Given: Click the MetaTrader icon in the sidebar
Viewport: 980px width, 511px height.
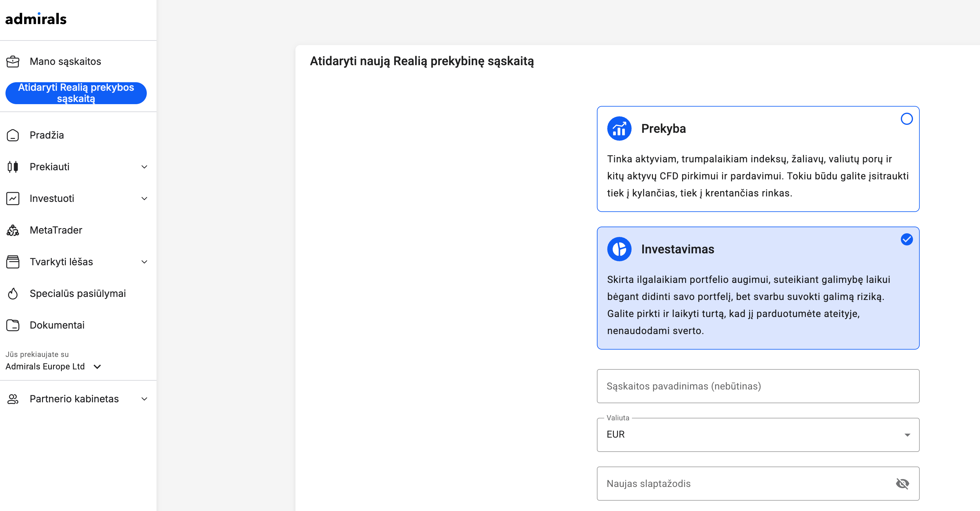Looking at the screenshot, I should (x=13, y=230).
